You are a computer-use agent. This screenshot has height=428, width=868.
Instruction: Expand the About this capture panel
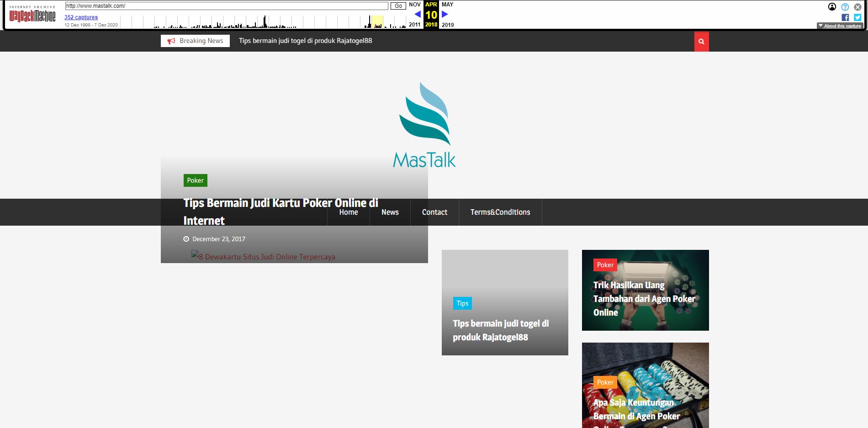click(x=840, y=26)
